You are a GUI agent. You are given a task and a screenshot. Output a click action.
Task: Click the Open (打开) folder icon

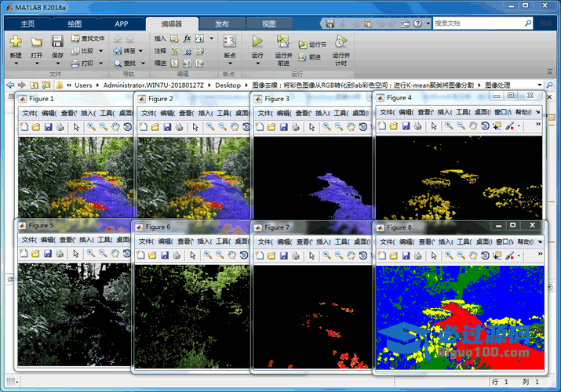click(36, 42)
